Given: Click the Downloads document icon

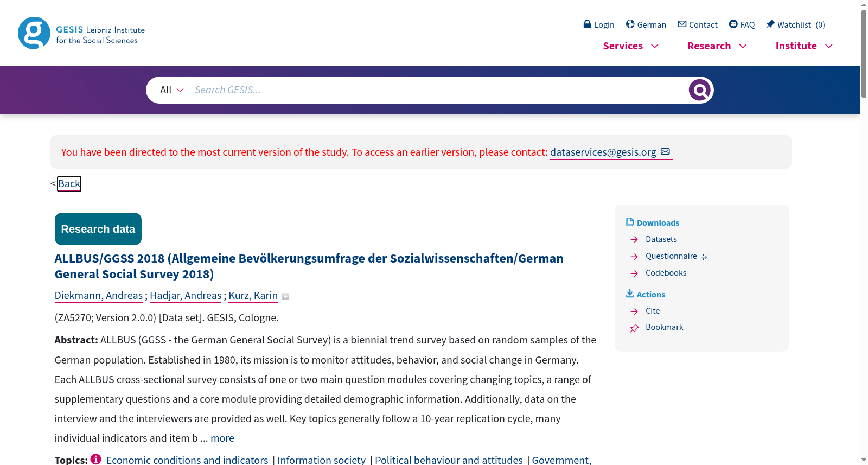Looking at the screenshot, I should 630,222.
